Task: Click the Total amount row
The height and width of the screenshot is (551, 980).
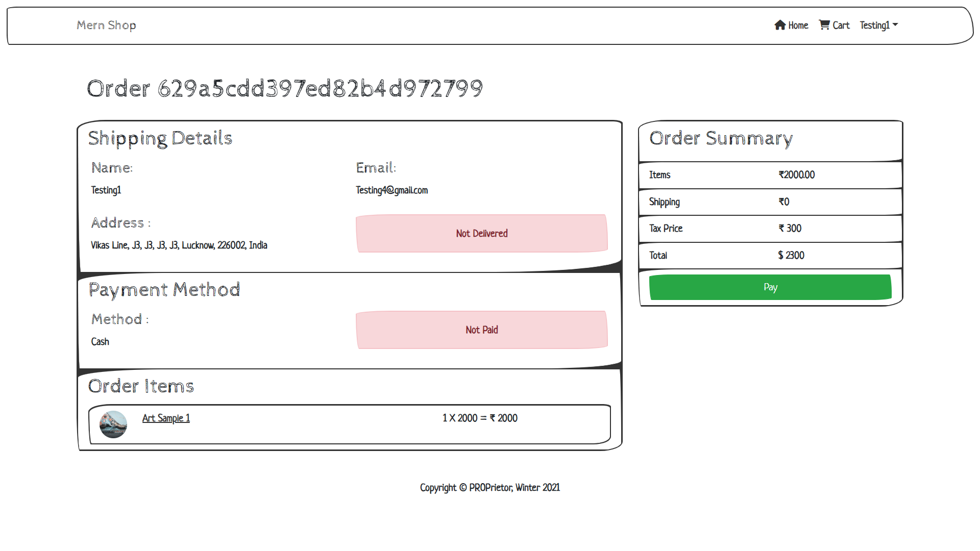Action: [x=770, y=255]
